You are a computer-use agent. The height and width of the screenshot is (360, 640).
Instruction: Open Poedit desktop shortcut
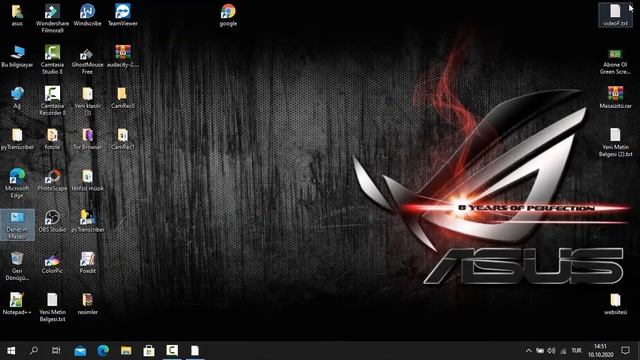coord(87,262)
